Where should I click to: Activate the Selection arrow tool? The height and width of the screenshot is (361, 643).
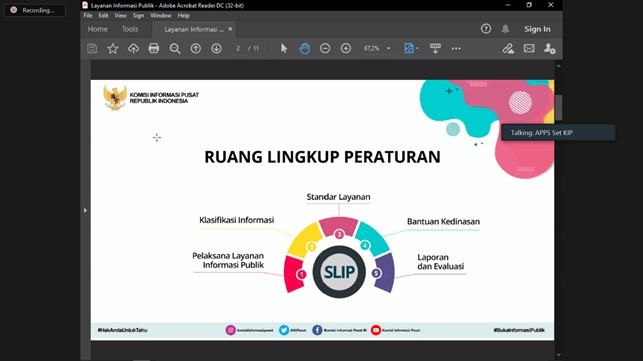tap(284, 48)
